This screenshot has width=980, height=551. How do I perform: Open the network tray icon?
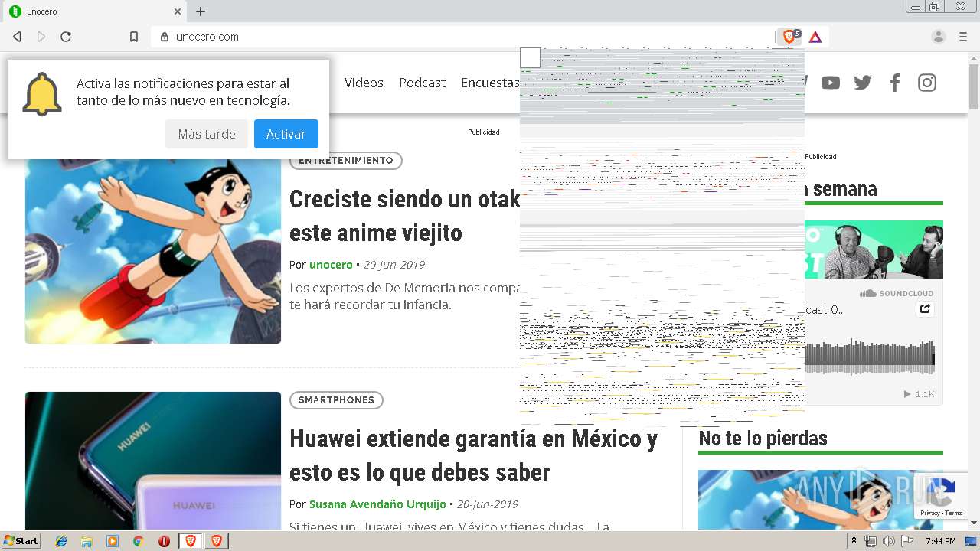tap(871, 541)
